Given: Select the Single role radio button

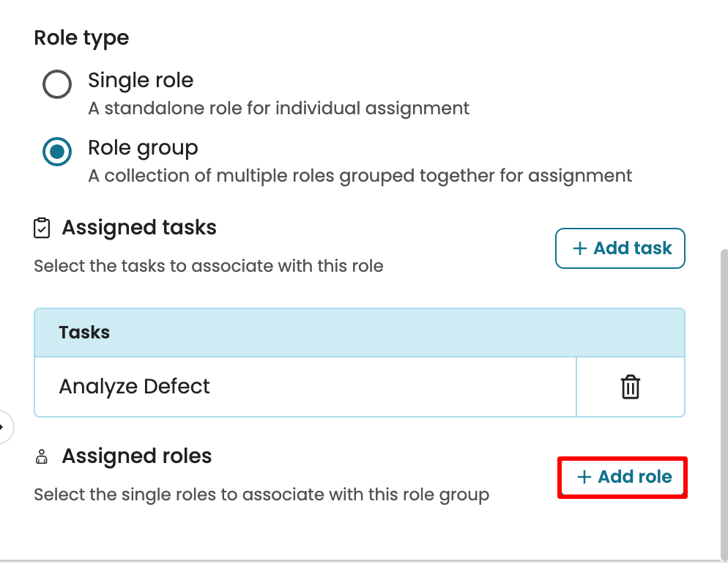Looking at the screenshot, I should pyautogui.click(x=57, y=84).
